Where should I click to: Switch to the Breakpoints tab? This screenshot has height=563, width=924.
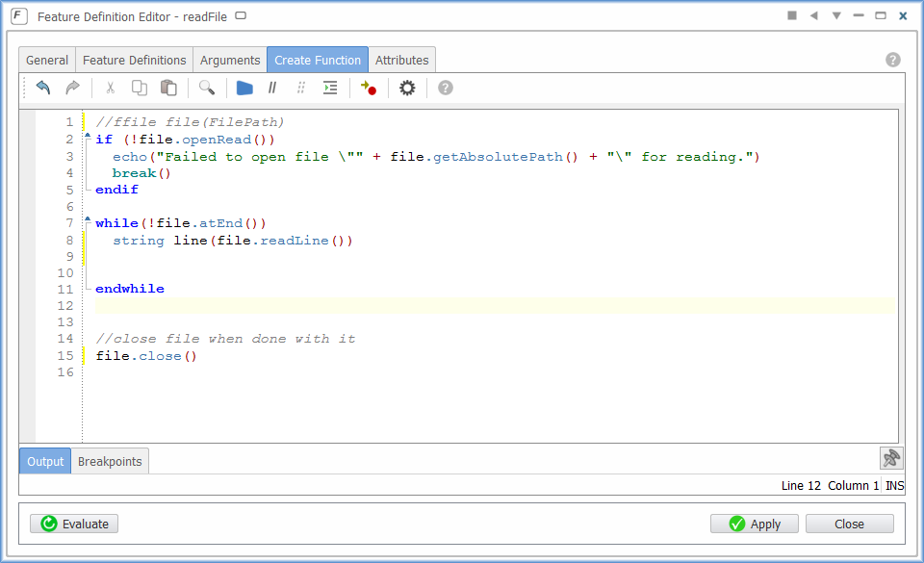pos(110,461)
